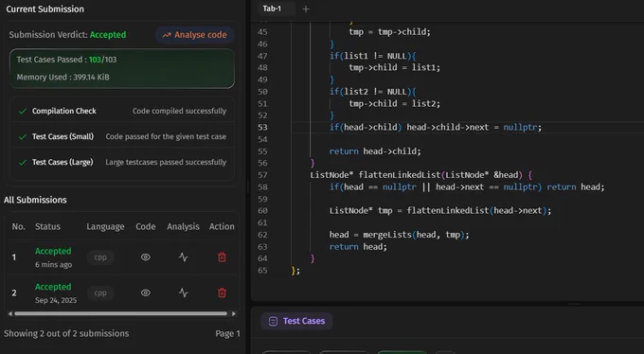
Task: Click checkmark next to Test Cases (Small)
Action: pos(23,136)
